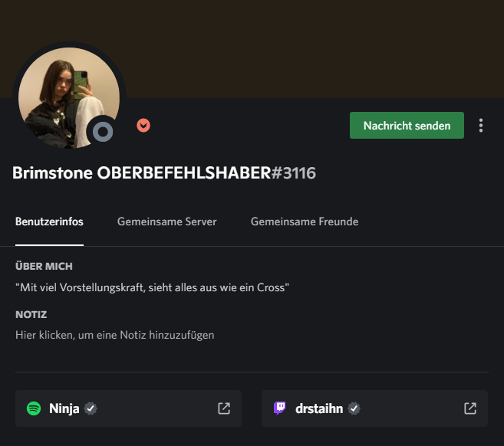Click username Brimstone OBERBEFEHLSHABER#3116
The height and width of the screenshot is (446, 504).
coord(164,172)
